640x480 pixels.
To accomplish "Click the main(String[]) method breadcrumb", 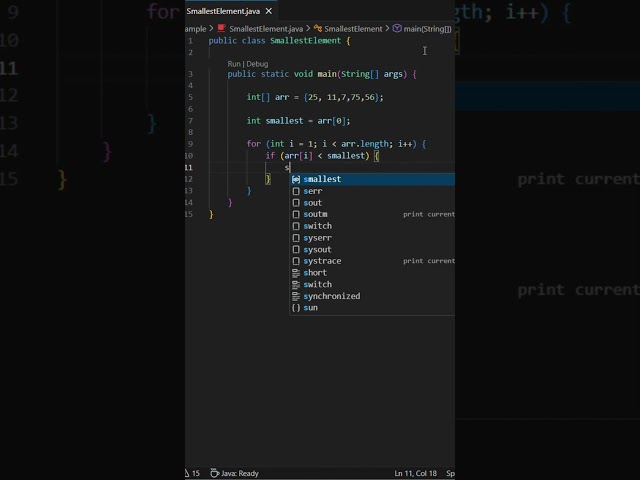I will tap(427, 29).
